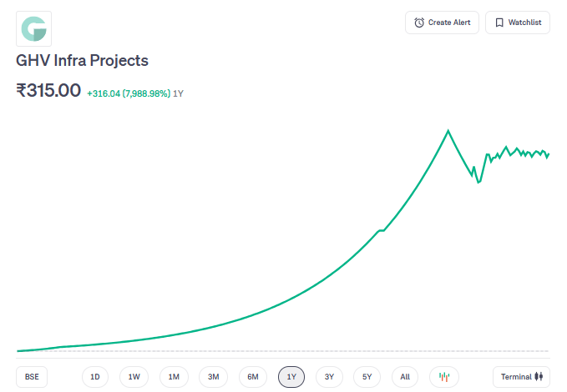Choose the 6M time period

coord(252,377)
